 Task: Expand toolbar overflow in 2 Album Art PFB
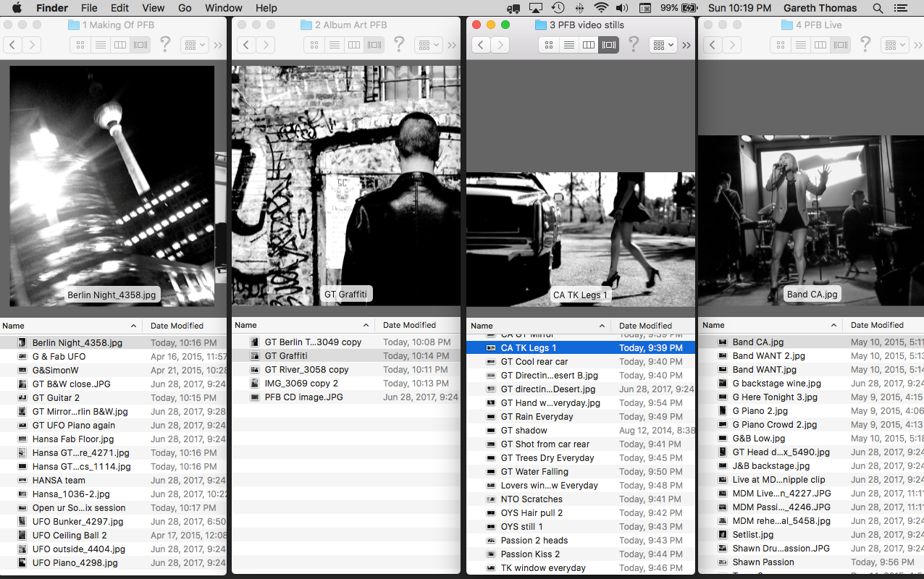tap(452, 45)
